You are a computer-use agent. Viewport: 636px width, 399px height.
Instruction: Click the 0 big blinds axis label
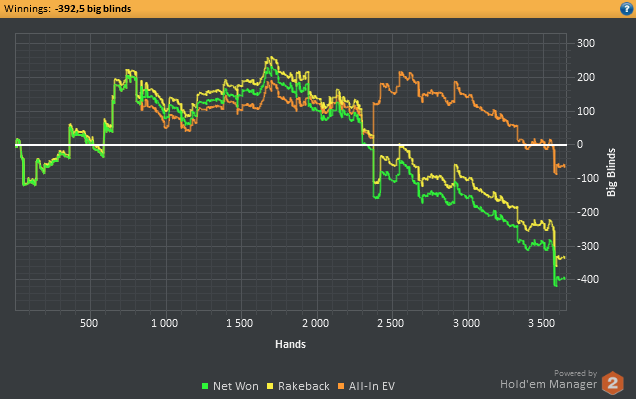click(580, 144)
